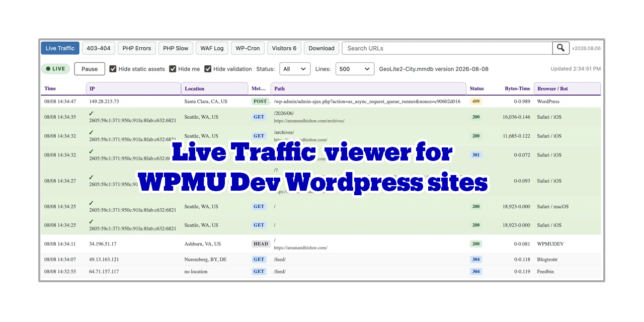Click the Blogtrottr bot entry

click(x=547, y=260)
